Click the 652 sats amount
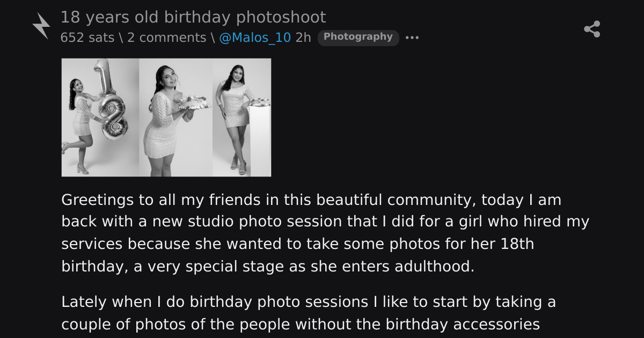 click(87, 38)
